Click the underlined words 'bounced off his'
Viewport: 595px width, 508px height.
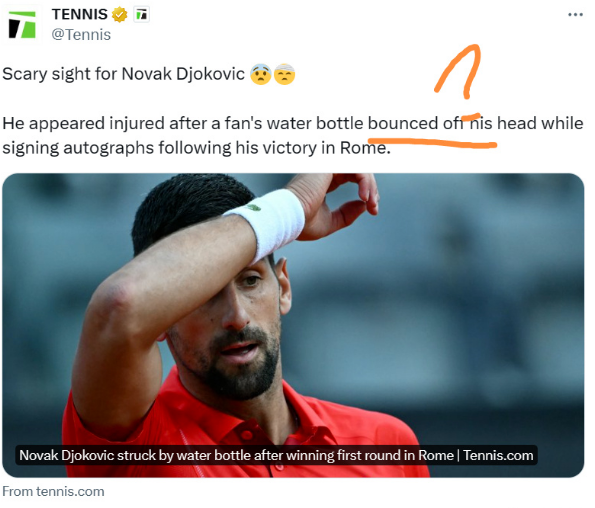point(430,123)
